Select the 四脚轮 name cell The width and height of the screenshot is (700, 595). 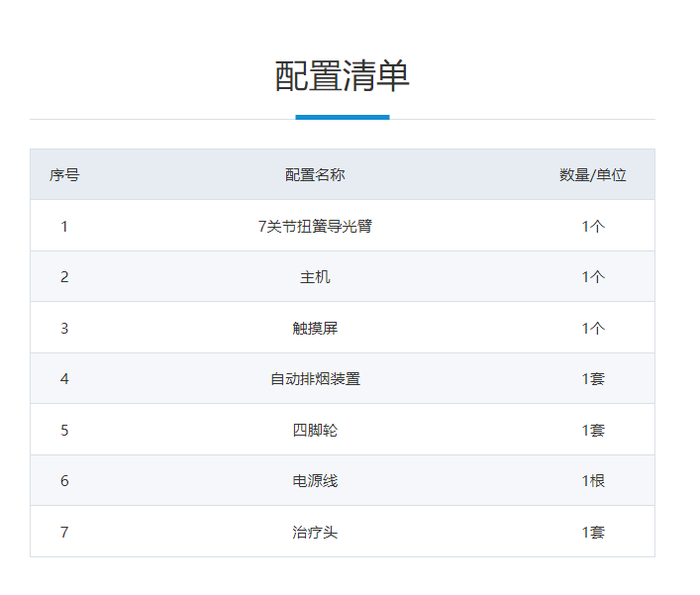pyautogui.click(x=315, y=430)
